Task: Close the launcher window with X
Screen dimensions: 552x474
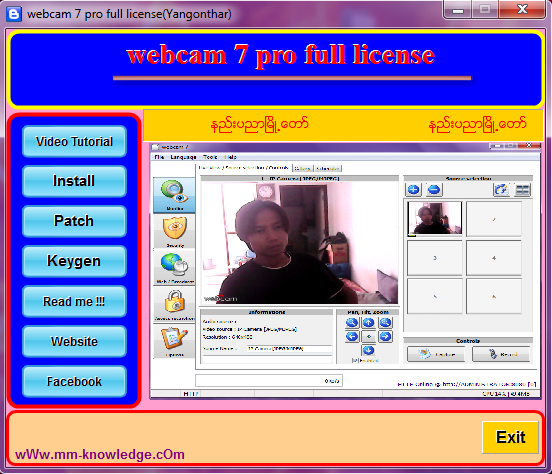Action: pyautogui.click(x=522, y=9)
